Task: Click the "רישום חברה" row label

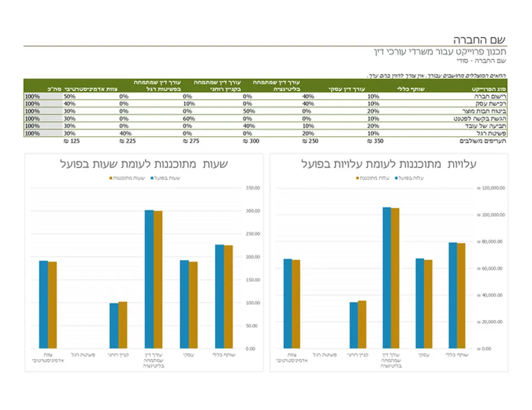Action: (x=492, y=96)
